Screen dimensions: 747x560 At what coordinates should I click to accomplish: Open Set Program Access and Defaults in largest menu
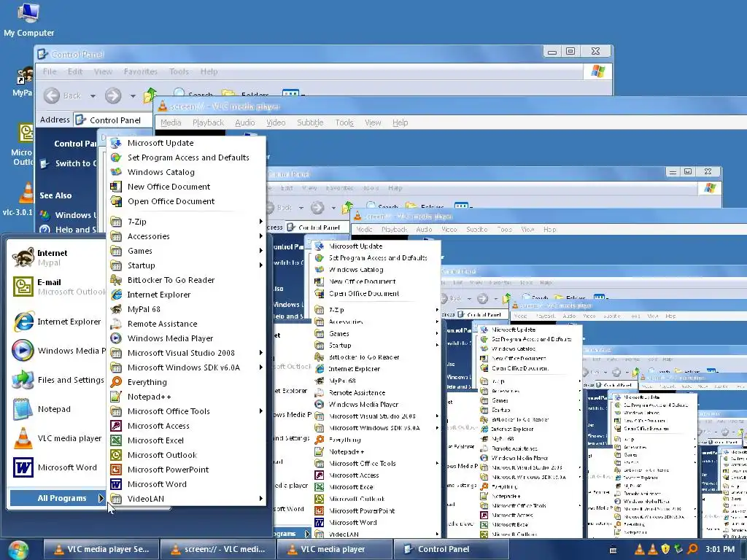click(x=187, y=157)
